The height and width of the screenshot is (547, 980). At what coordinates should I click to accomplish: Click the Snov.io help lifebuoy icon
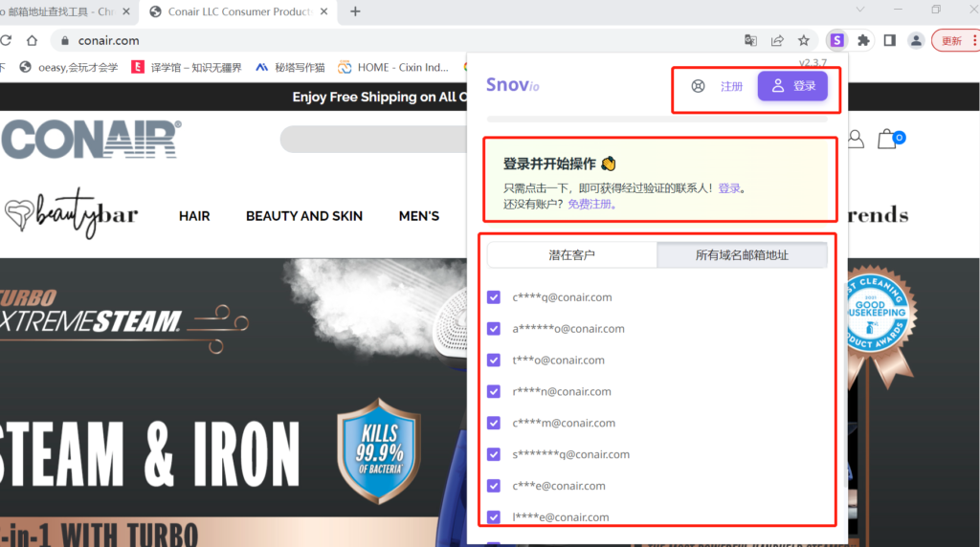[x=698, y=86]
